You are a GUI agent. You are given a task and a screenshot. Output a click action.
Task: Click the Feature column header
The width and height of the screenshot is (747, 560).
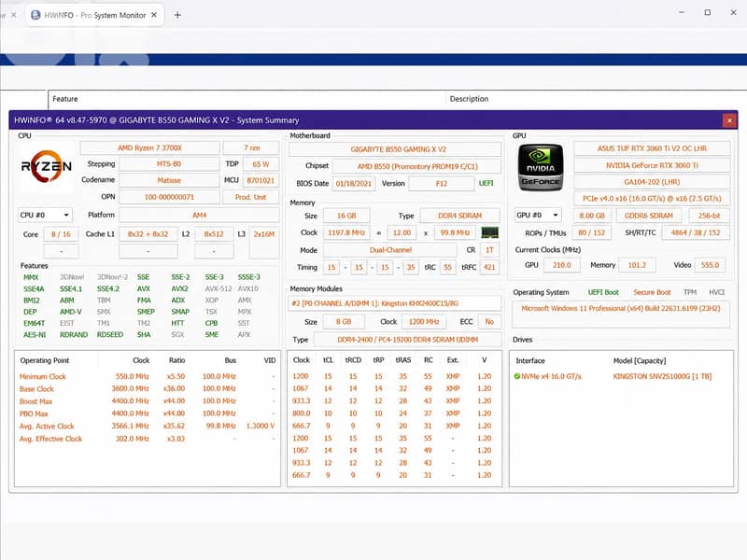[x=64, y=99]
